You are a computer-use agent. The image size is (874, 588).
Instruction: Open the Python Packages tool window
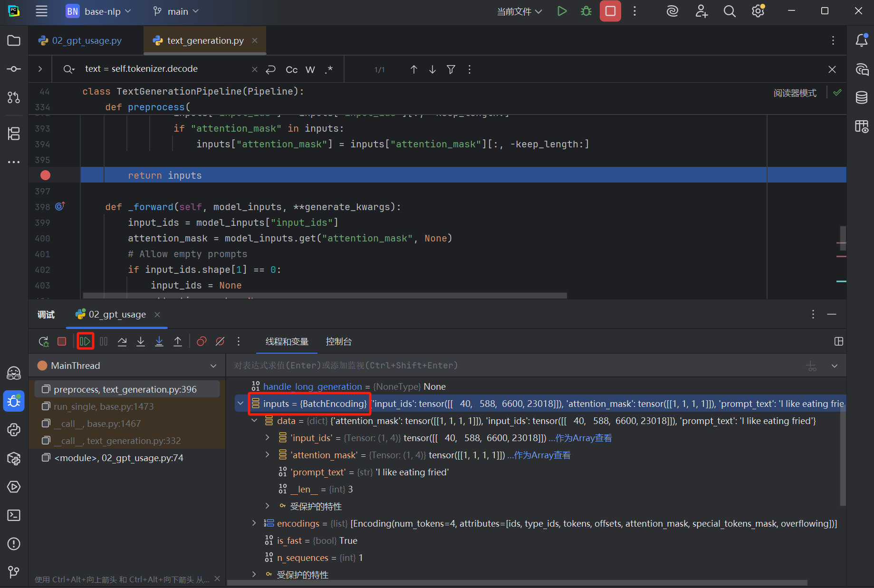(x=14, y=458)
